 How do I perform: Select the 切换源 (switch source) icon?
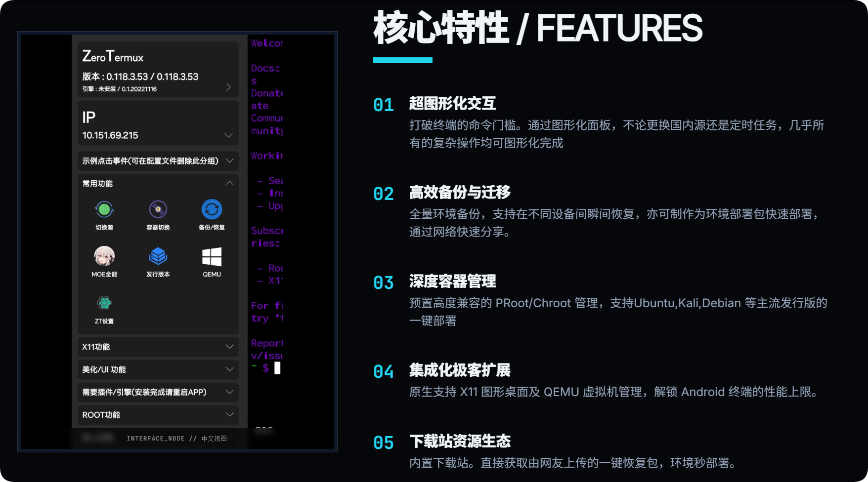104,209
